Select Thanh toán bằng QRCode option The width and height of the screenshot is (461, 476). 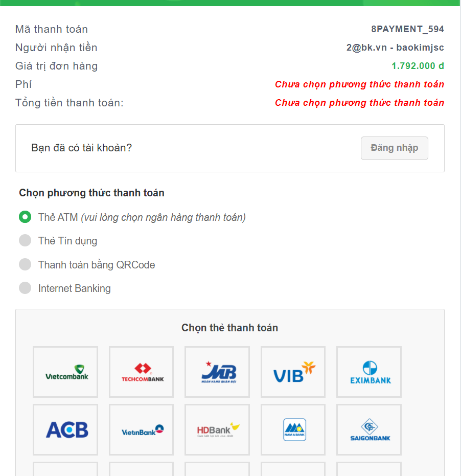pyautogui.click(x=25, y=264)
